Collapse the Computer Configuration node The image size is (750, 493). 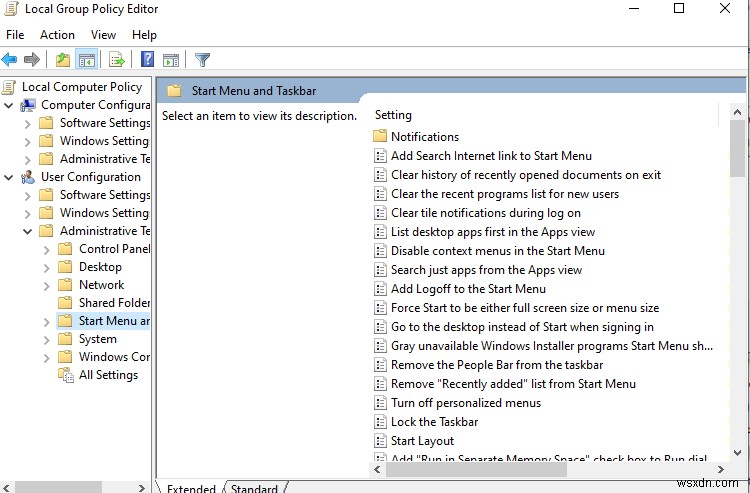point(9,105)
